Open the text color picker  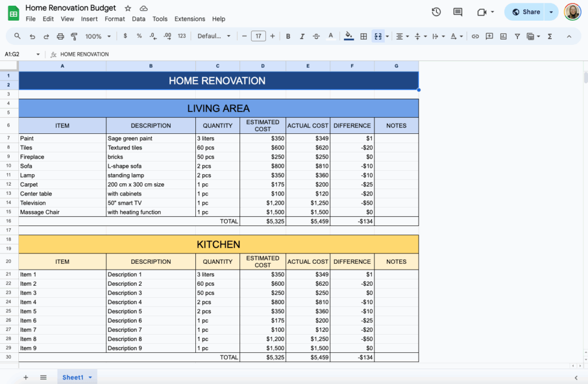pos(331,36)
